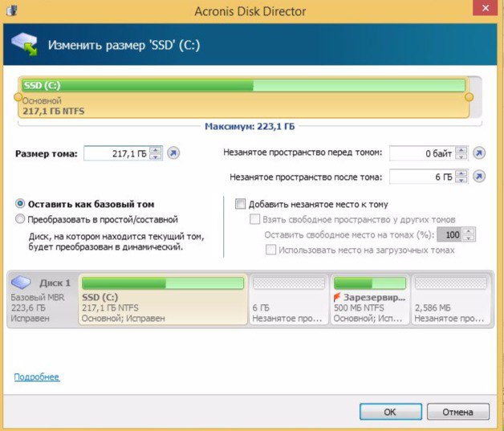
Task: Click left resize handle of SSD volume
Action: tap(18, 97)
